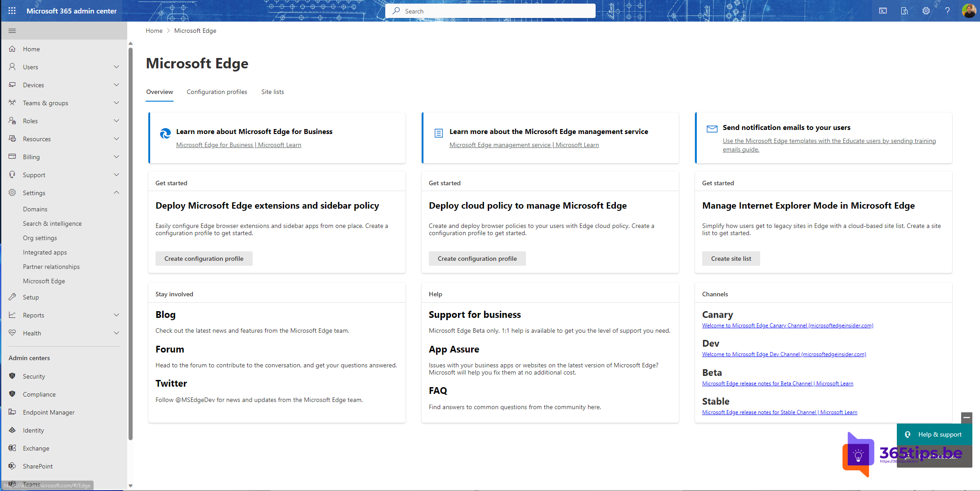This screenshot has height=491, width=980.
Task: Click Create configuration profile button
Action: coord(204,257)
